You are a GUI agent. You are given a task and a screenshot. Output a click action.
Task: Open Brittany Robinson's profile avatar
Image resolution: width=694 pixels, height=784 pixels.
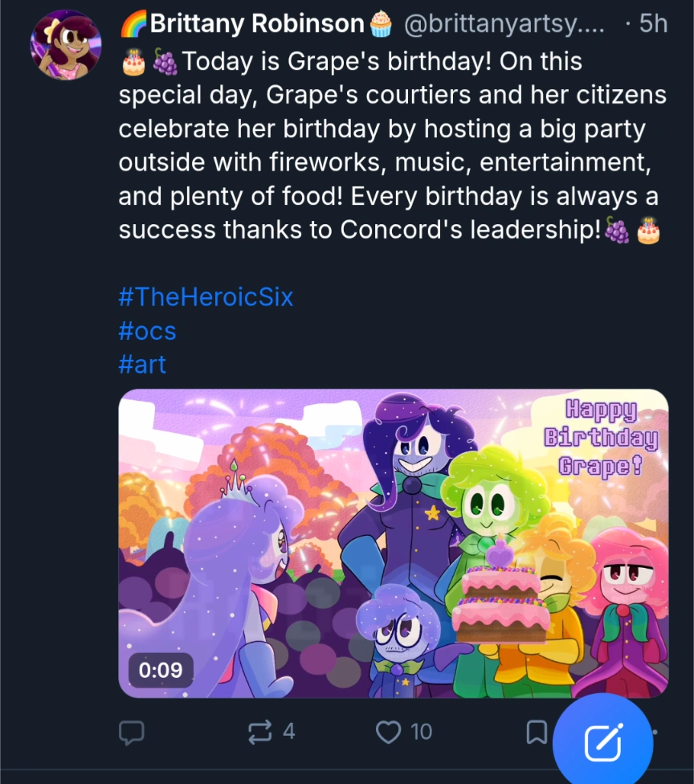pos(66,45)
